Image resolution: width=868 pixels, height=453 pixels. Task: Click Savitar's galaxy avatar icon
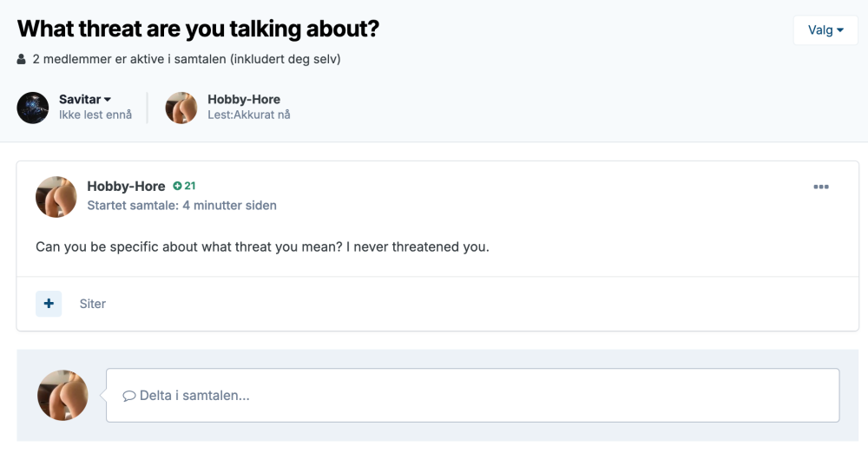pyautogui.click(x=33, y=108)
